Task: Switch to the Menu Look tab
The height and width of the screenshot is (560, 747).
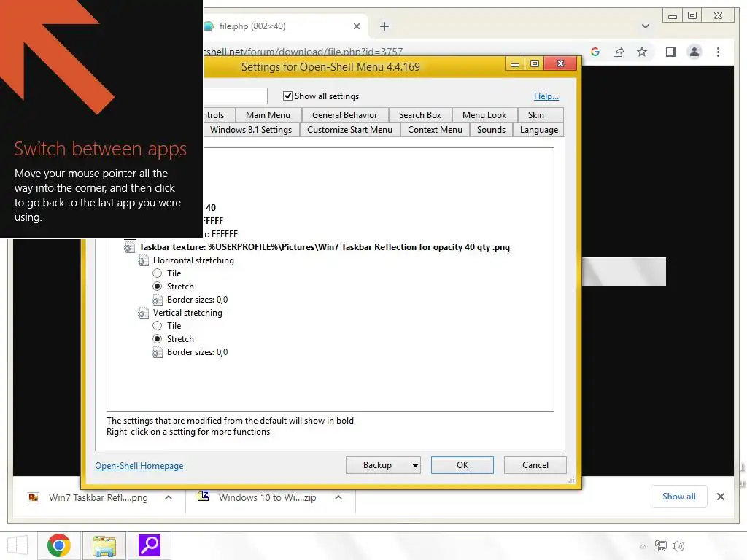Action: pos(484,114)
